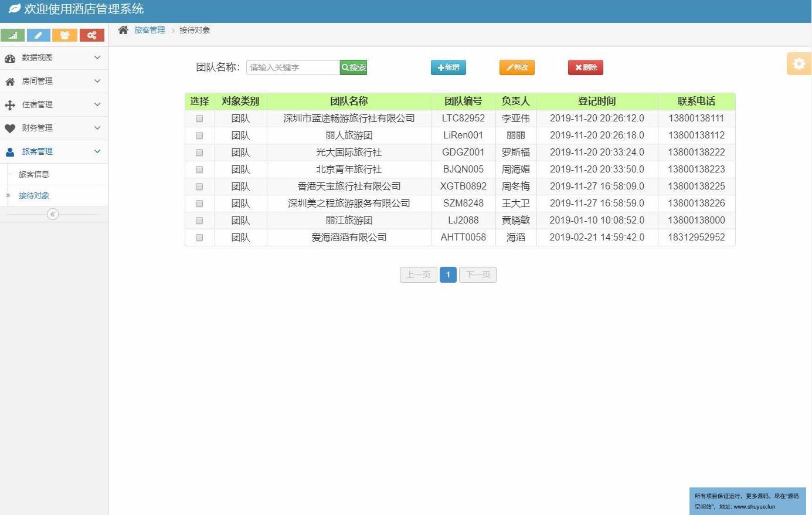Viewport: 812px width, 515px height.
Task: Click team code BJQN005
Action: (463, 170)
